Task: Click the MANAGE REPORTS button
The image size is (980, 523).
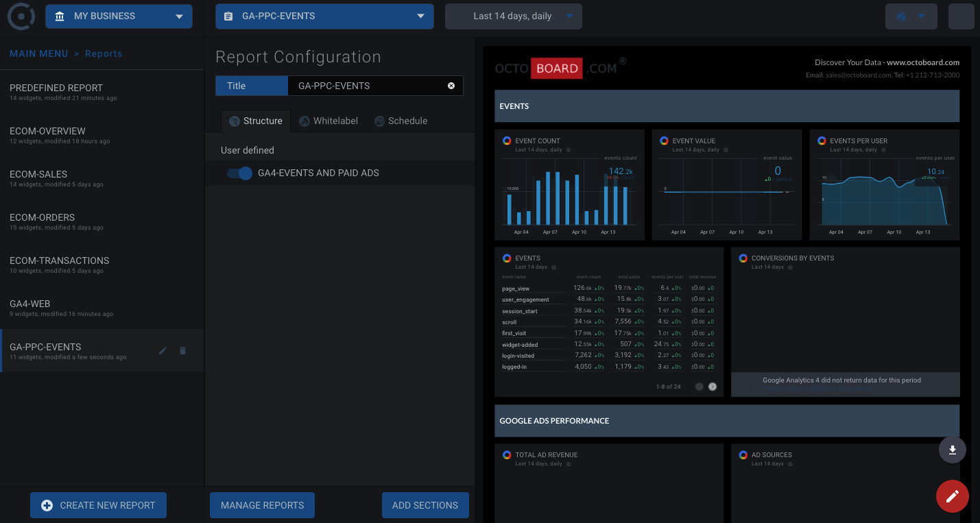Action: coord(262,505)
